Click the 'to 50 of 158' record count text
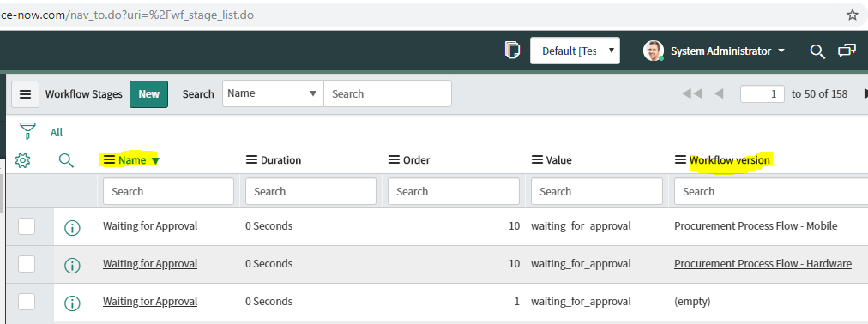 (819, 94)
